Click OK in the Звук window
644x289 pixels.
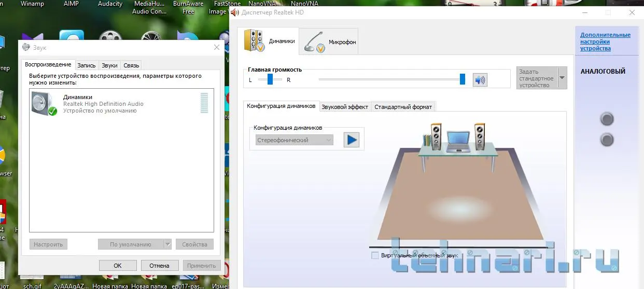(x=118, y=266)
